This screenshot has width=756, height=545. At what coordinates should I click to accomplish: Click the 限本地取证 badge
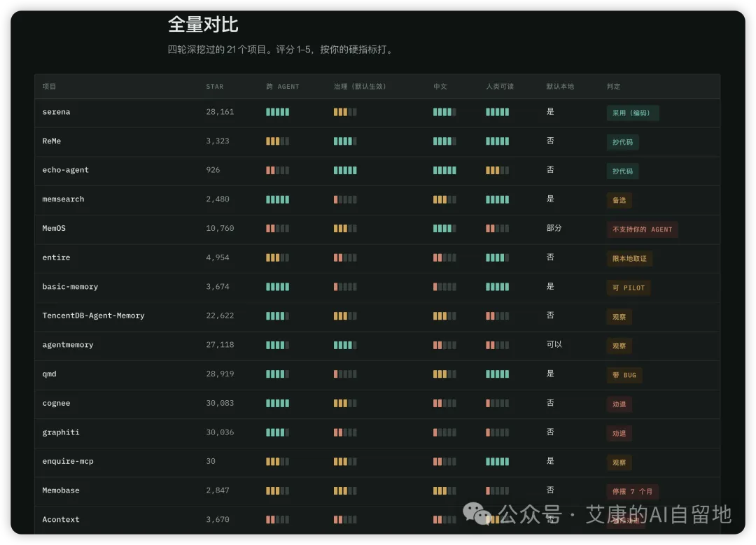point(629,259)
